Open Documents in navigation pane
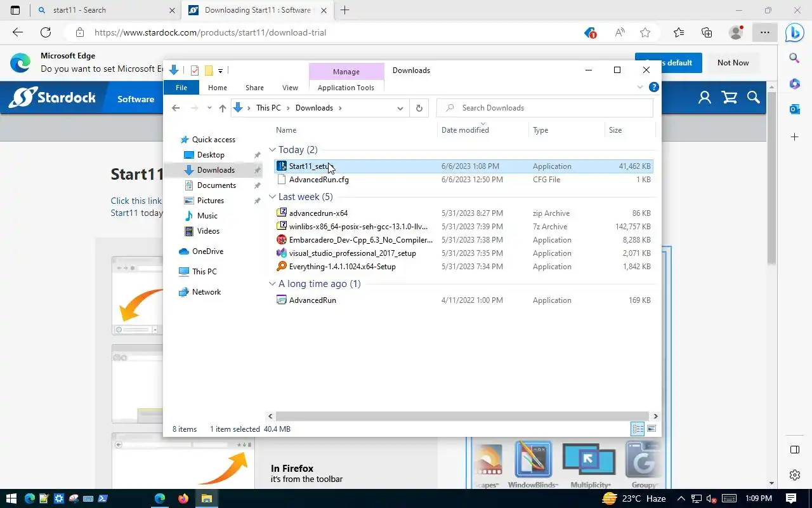The image size is (812, 508). [216, 185]
